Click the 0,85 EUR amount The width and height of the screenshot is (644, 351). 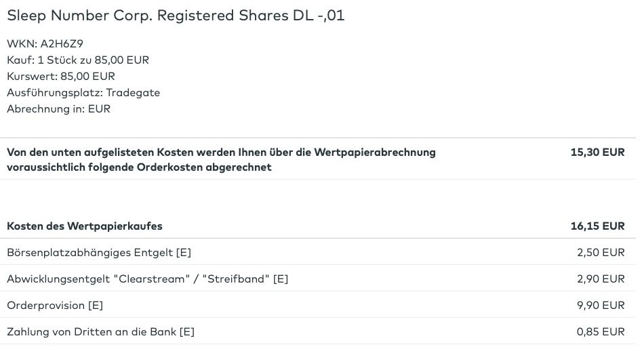(601, 332)
